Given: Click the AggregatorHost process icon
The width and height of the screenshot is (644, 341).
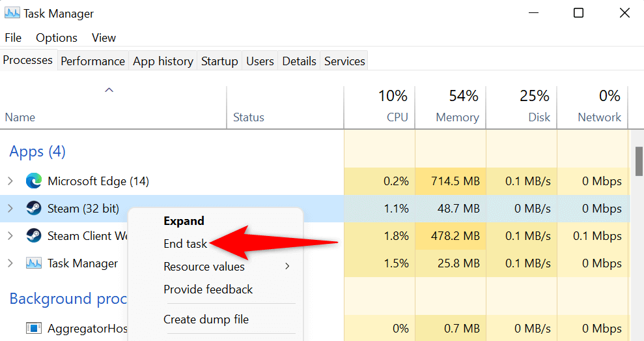Looking at the screenshot, I should [34, 328].
